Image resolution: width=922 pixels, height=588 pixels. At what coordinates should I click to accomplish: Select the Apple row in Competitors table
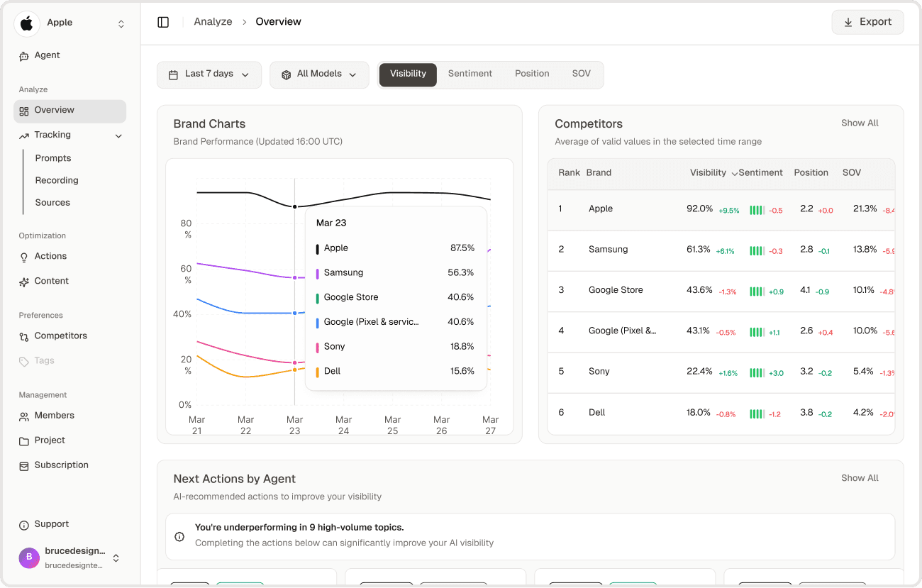[721, 210]
